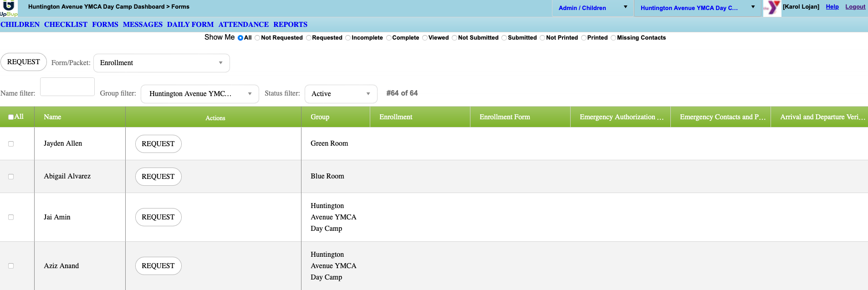The image size is (868, 290).
Task: Open the ATTENDANCE menu
Action: (244, 25)
